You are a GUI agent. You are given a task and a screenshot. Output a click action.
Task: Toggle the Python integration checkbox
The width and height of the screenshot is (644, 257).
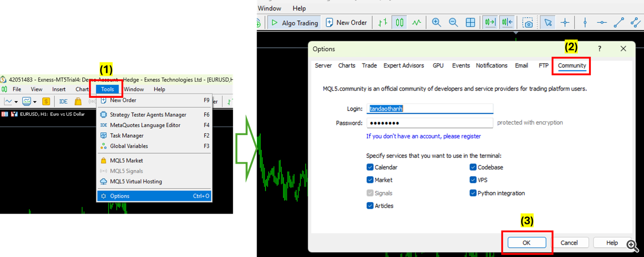pyautogui.click(x=473, y=193)
